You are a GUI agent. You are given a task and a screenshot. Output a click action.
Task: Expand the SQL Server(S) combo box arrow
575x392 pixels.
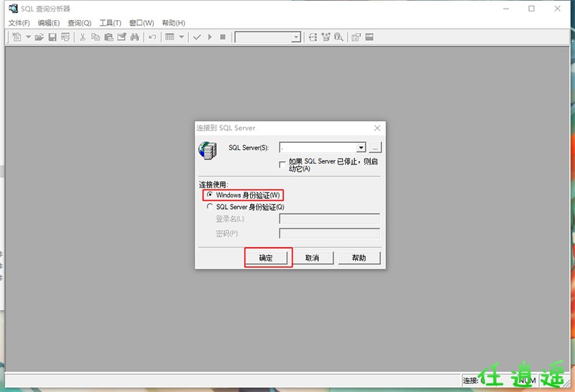coord(362,147)
